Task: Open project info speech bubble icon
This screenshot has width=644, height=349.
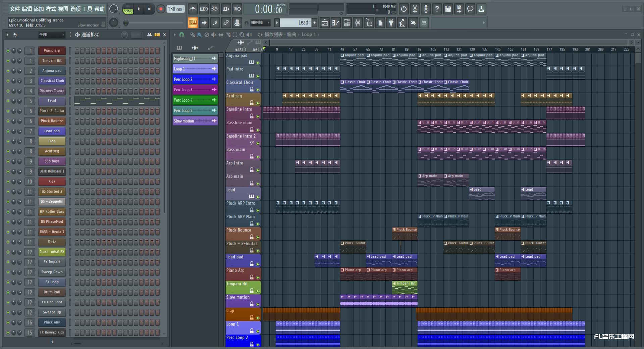Action: pyautogui.click(x=470, y=9)
